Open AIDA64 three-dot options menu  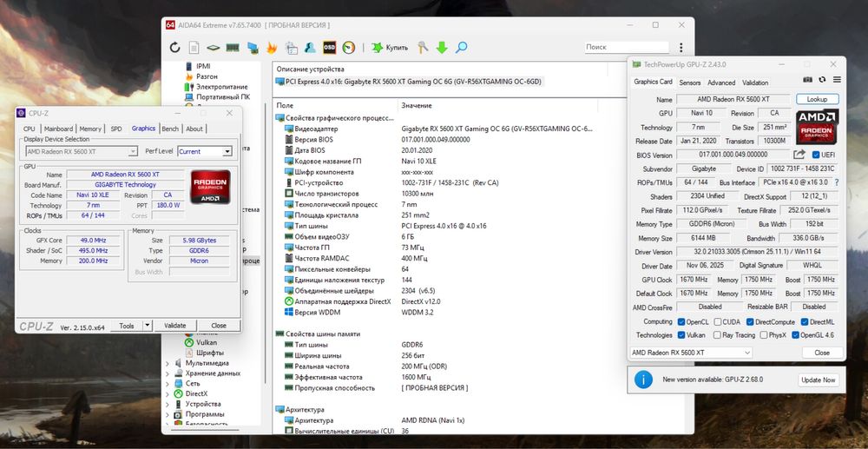[x=681, y=48]
